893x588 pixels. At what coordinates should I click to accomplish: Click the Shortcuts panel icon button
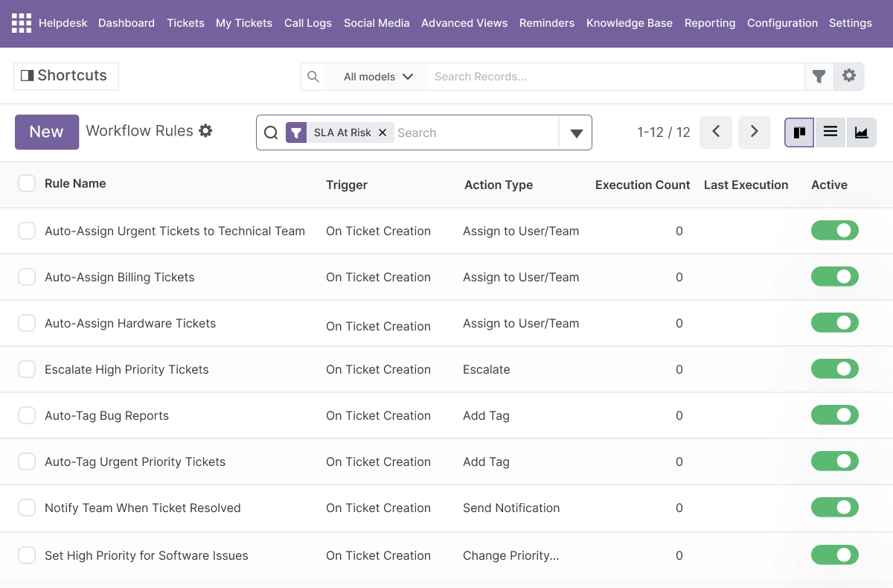(x=66, y=76)
